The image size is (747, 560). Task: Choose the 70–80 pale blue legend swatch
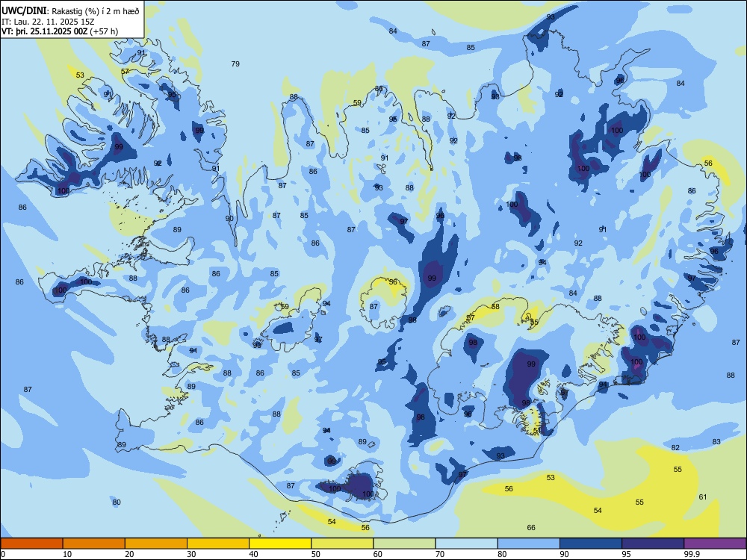(466, 544)
